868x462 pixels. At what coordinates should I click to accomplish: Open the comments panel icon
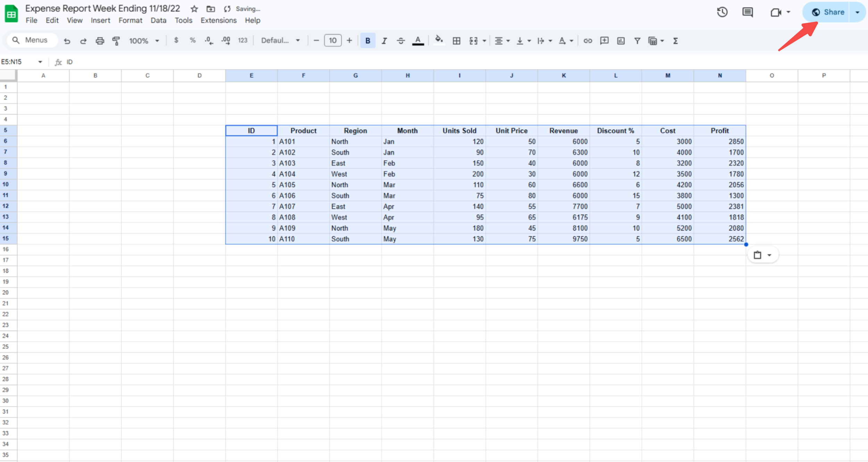(748, 12)
